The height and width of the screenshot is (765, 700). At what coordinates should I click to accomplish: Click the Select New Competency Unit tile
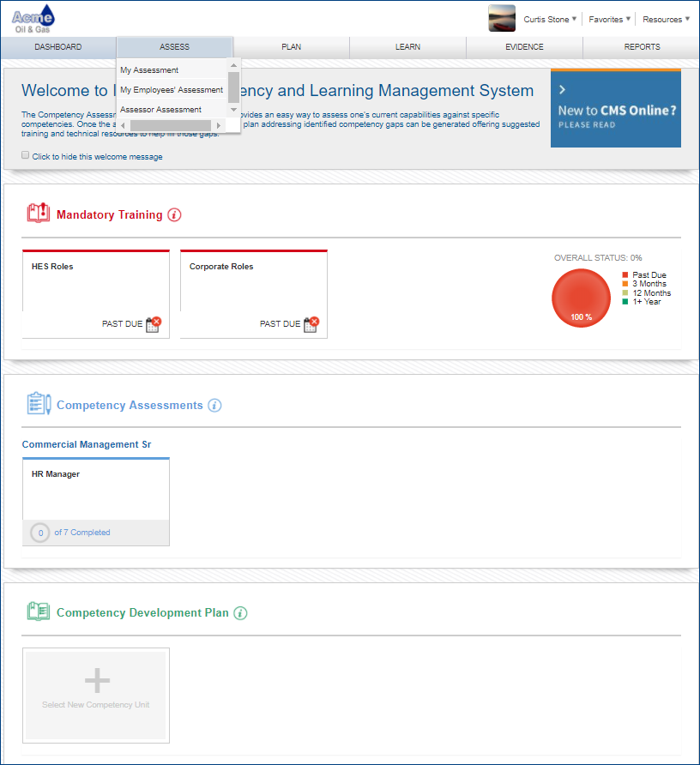click(x=95, y=696)
